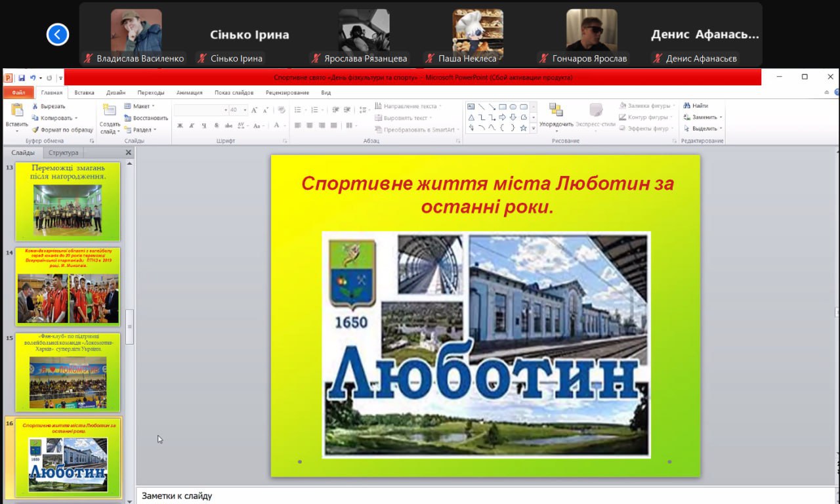Click Increase Indent icon
The height and width of the screenshot is (504, 840).
click(346, 110)
